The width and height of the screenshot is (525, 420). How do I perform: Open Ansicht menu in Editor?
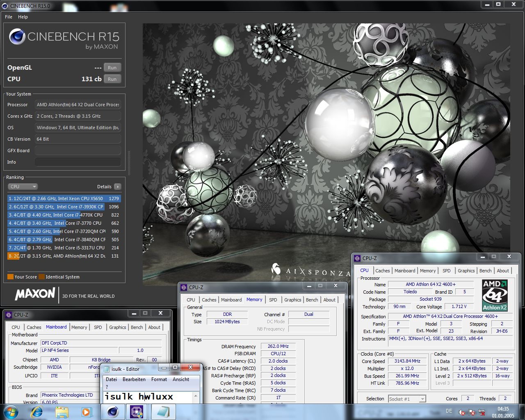pyautogui.click(x=181, y=379)
